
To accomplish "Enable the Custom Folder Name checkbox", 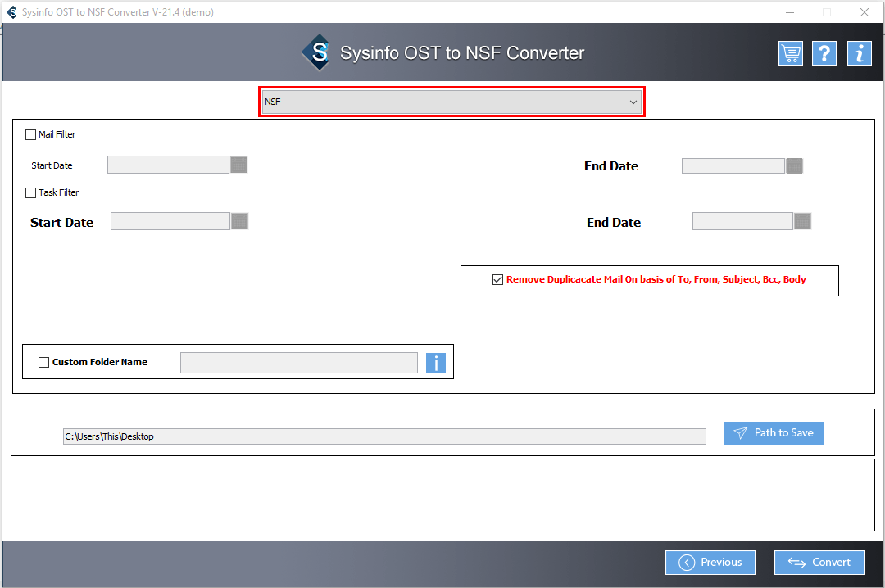I will (x=43, y=362).
